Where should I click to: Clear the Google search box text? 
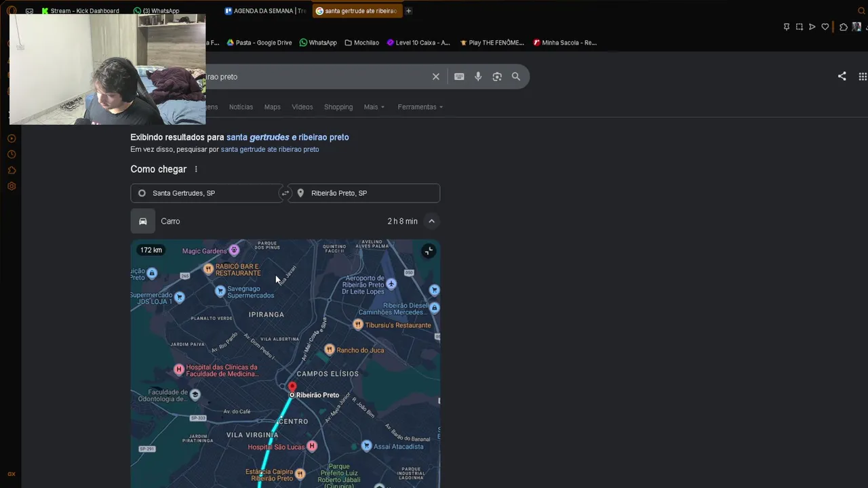point(436,77)
